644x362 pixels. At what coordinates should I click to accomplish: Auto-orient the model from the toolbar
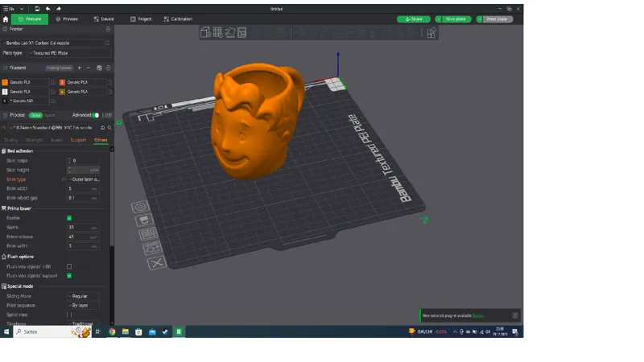tap(230, 32)
